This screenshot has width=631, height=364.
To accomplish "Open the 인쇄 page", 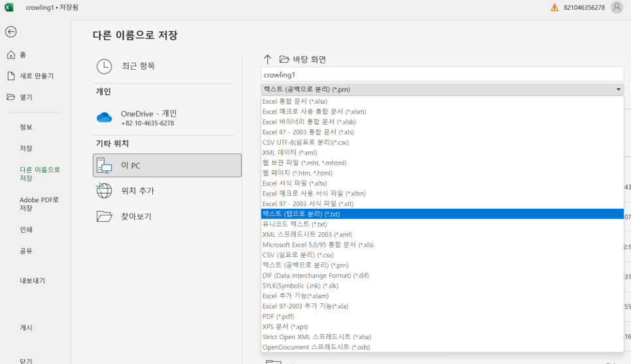I will [x=26, y=230].
